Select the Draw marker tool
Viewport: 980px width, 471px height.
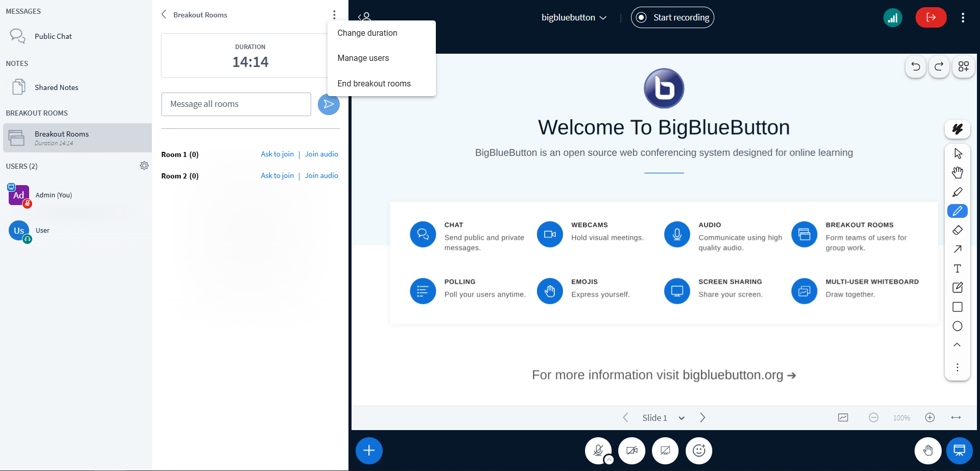pos(958,192)
